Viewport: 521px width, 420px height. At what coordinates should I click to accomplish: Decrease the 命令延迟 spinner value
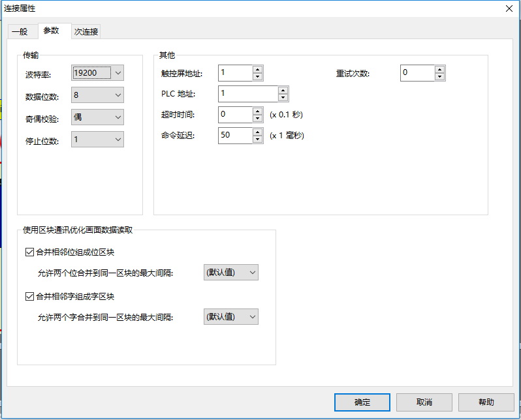pyautogui.click(x=257, y=140)
